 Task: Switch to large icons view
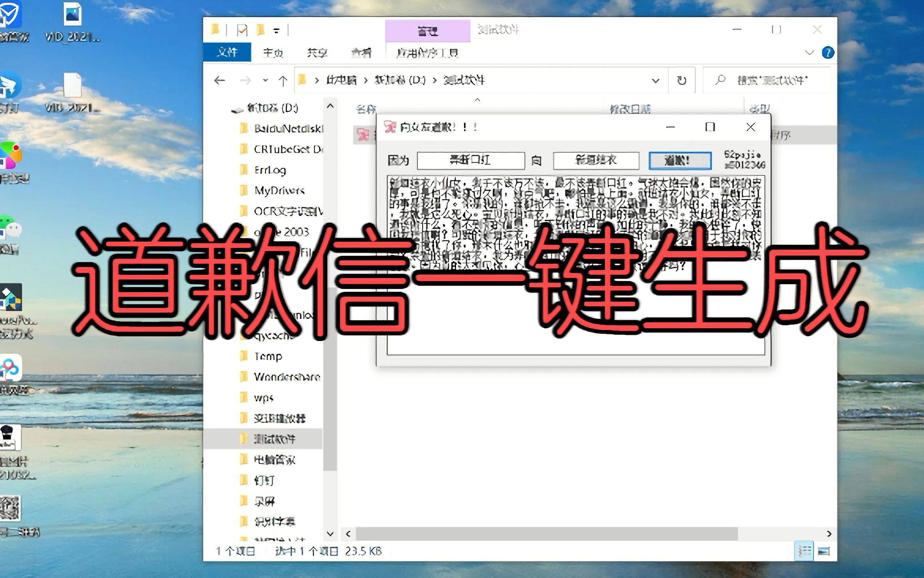click(x=824, y=551)
